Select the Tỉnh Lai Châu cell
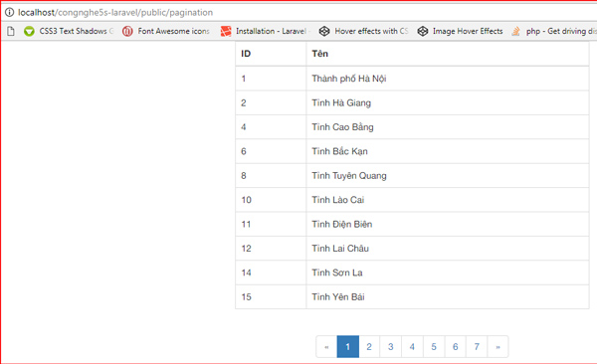This screenshot has width=597, height=364. [448, 249]
